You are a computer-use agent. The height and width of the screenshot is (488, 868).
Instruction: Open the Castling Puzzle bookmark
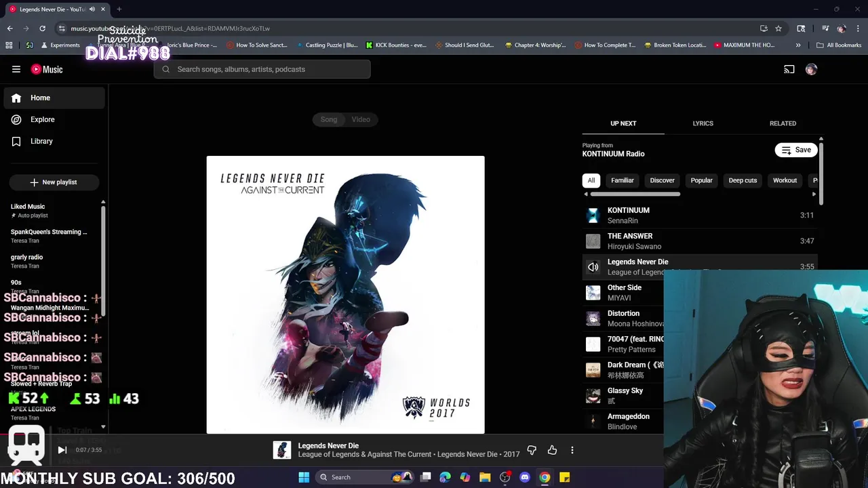[x=327, y=45]
